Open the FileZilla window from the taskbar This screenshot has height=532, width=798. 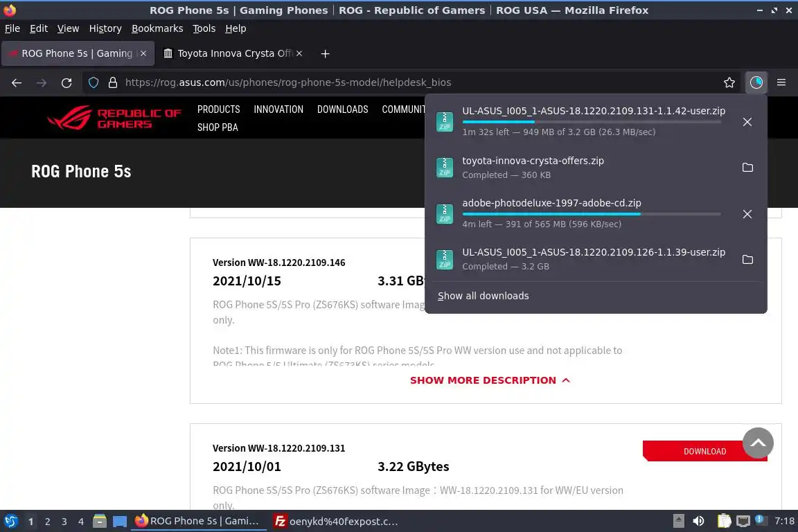click(x=337, y=522)
